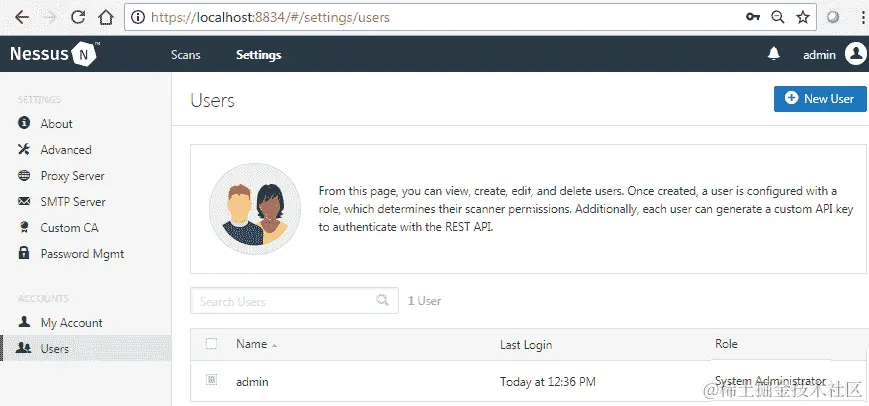The image size is (869, 406).
Task: Click the search magnifier in Search Users
Action: 382,300
